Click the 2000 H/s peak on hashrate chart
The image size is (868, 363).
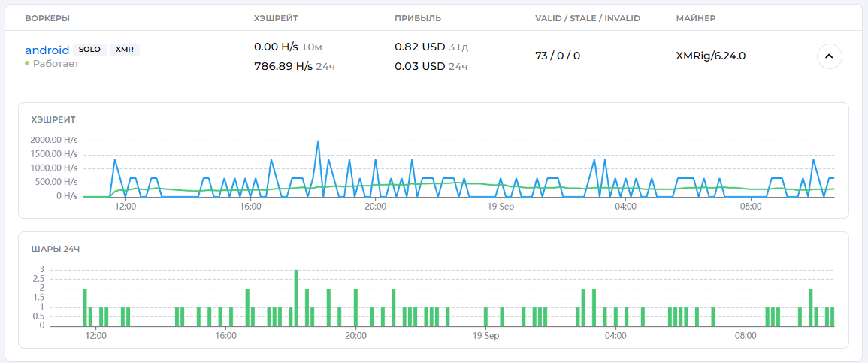point(318,141)
